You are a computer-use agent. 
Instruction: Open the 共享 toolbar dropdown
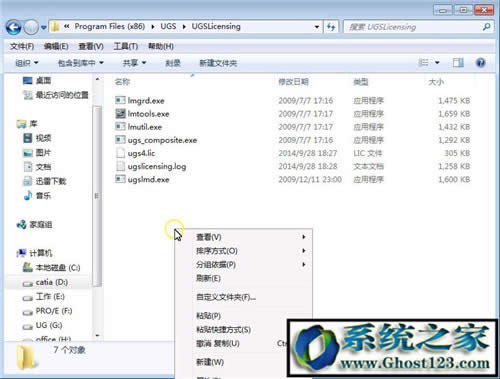134,63
